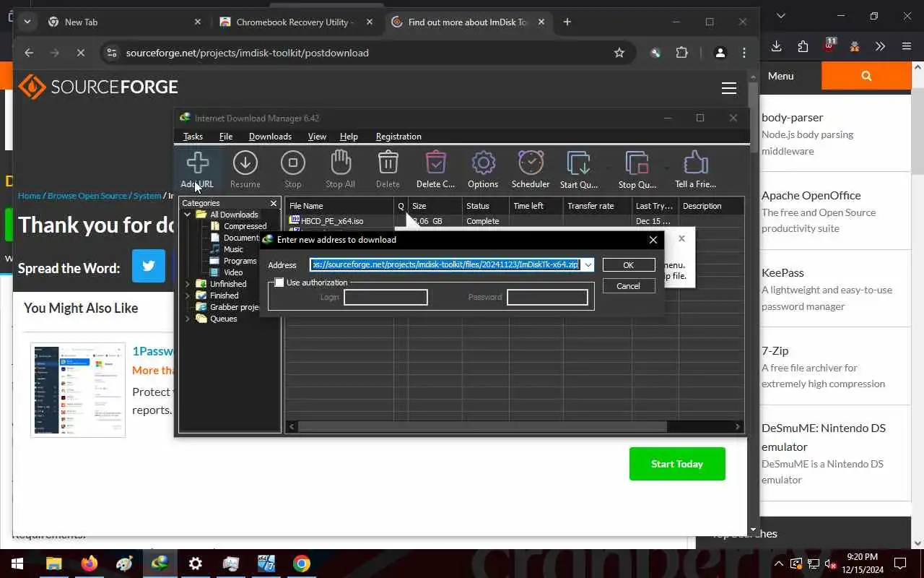This screenshot has width=924, height=578.
Task: Open Firefox list all tabs chevron
Action: [781, 16]
